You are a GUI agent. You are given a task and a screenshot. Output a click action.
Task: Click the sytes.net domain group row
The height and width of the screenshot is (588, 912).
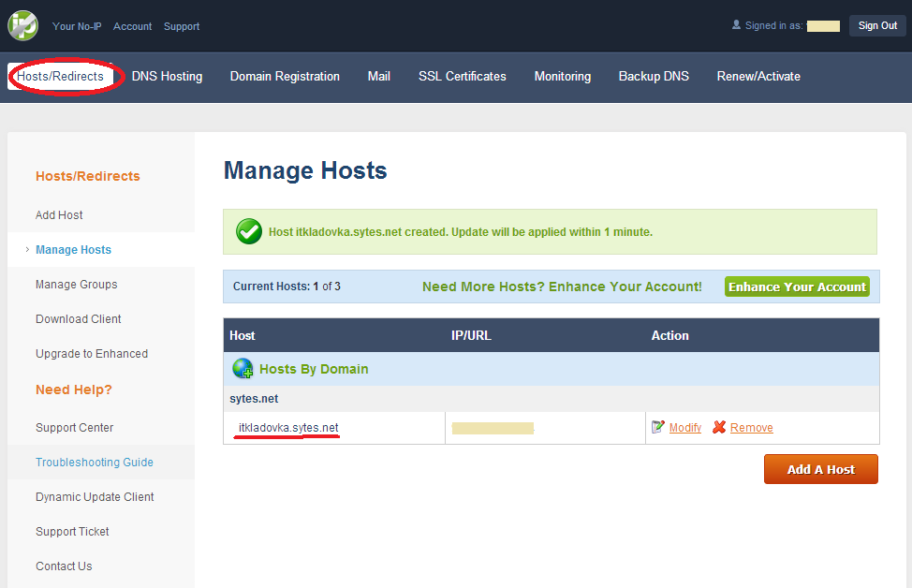point(552,399)
